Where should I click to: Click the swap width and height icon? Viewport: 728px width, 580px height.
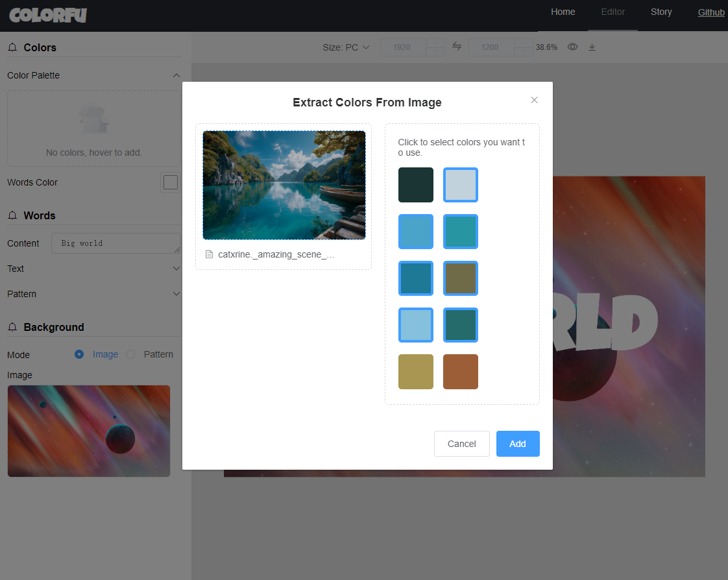point(457,47)
